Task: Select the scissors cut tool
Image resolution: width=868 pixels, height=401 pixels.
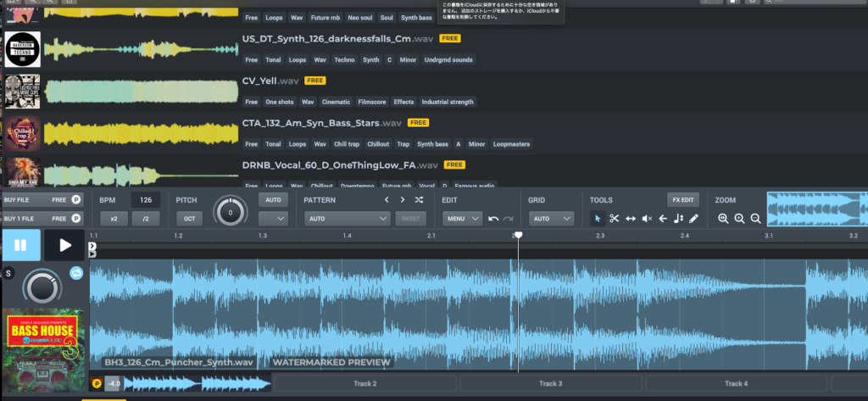Action: pos(615,219)
